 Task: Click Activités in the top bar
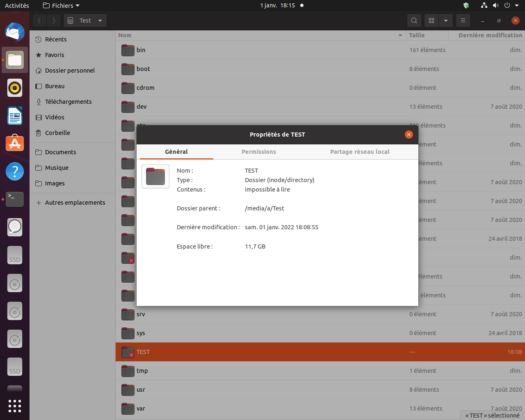coord(17,5)
